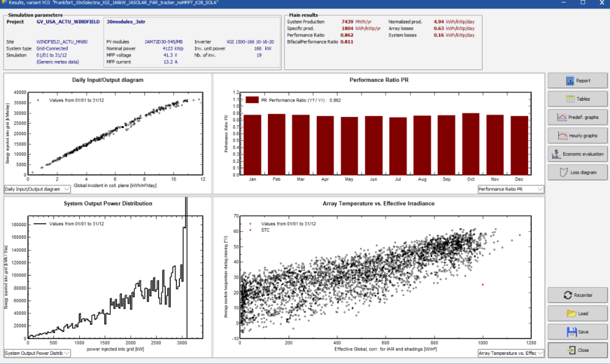Viewport: 610px width, 364px height.
Task: Click the dark red PR legend swatch
Action: point(251,100)
